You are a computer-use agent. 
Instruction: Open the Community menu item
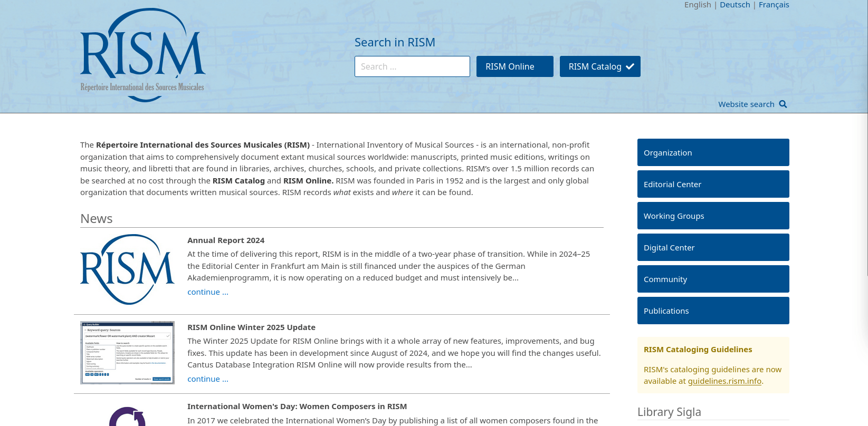pos(713,279)
